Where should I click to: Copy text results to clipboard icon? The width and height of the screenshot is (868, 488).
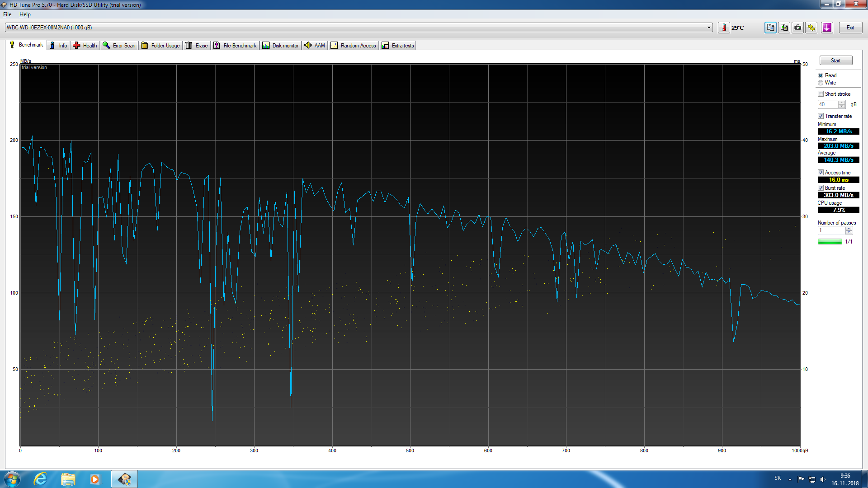click(x=770, y=28)
